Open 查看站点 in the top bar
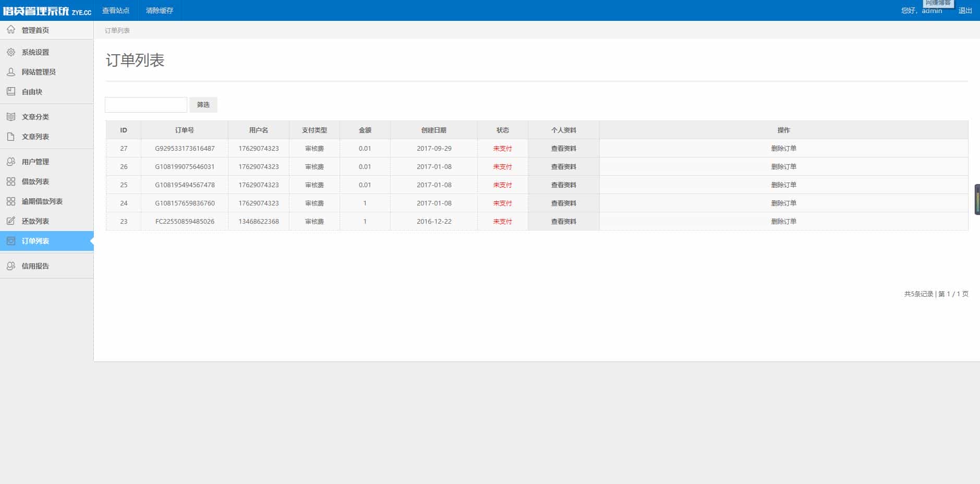 coord(116,10)
